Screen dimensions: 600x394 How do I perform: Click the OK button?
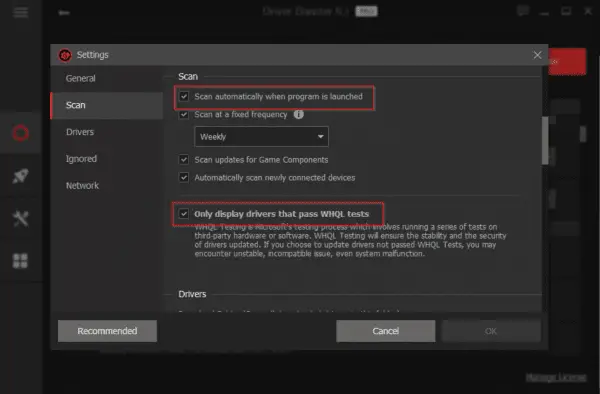(491, 331)
